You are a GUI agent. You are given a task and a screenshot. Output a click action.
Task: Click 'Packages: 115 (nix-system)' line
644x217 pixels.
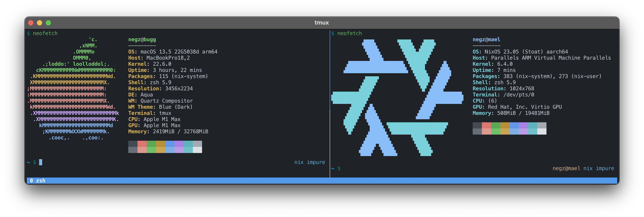168,76
